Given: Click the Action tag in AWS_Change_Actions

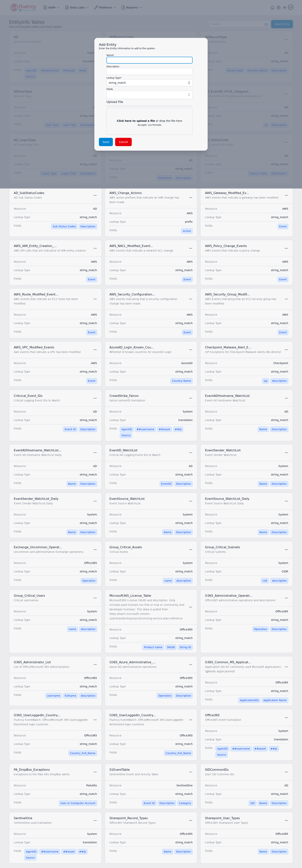Looking at the screenshot, I should 187,231.
